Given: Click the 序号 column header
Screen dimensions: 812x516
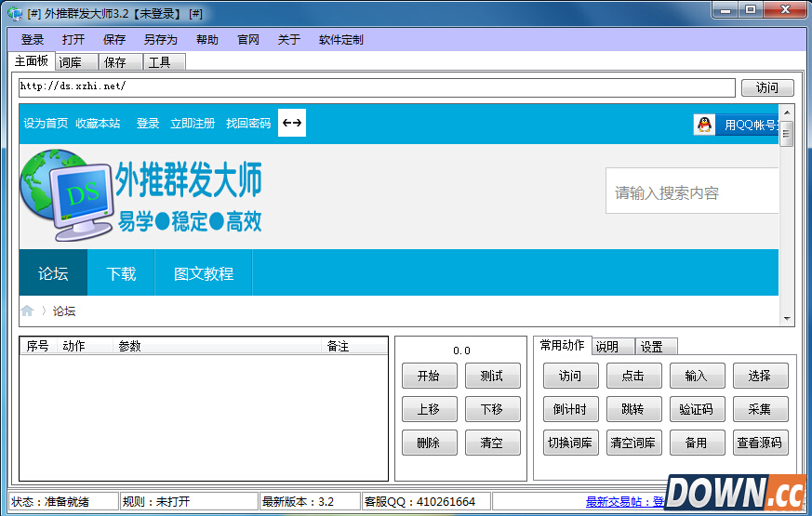Looking at the screenshot, I should coord(38,346).
